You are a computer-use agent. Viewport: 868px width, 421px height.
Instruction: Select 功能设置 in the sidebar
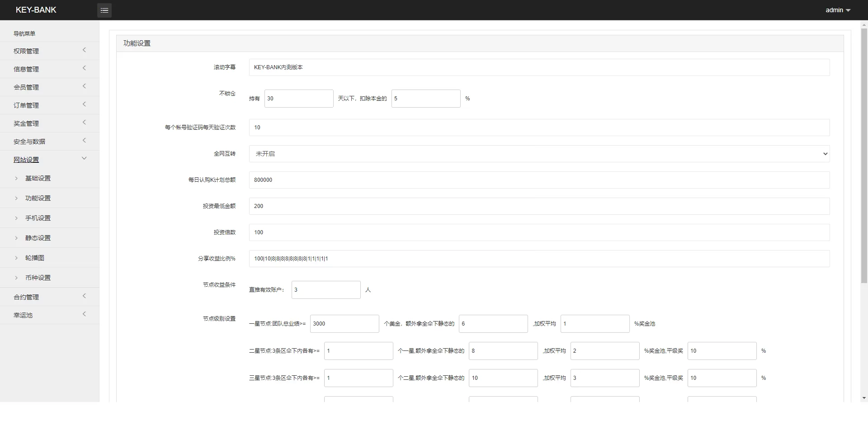[x=38, y=198]
